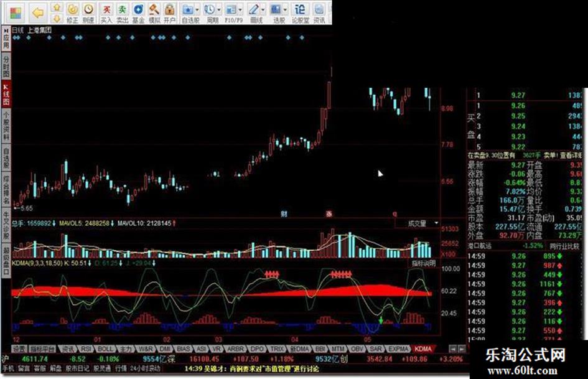The width and height of the screenshot is (588, 379).
Task: Open 牛叉诊股 in the left sidebar
Action: (6, 225)
